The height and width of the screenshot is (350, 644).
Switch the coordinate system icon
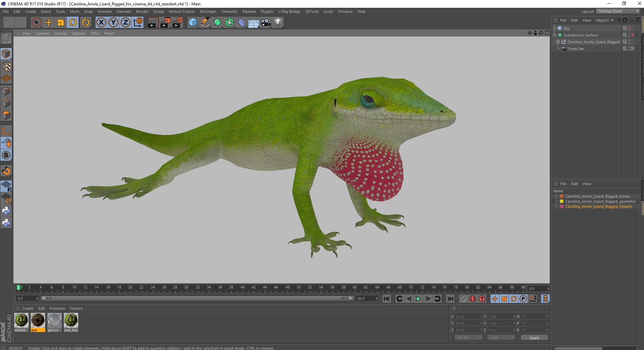click(138, 23)
